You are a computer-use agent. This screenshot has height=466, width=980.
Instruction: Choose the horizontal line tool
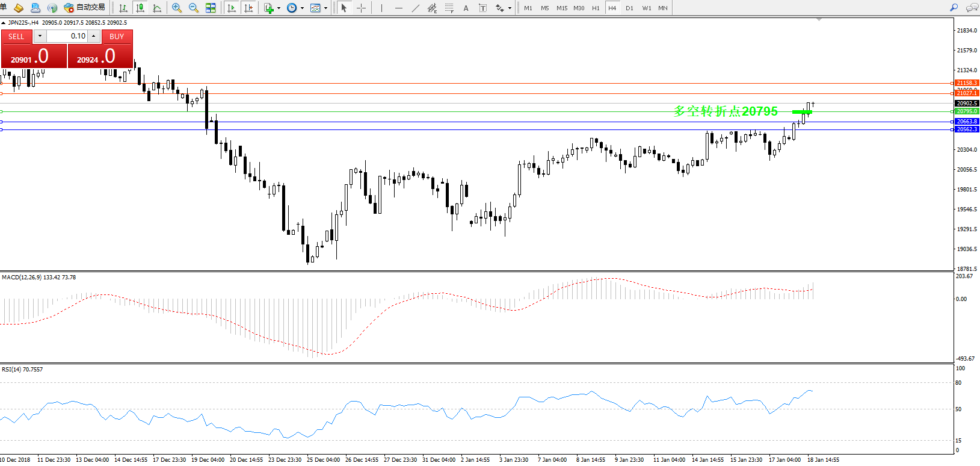click(x=399, y=8)
